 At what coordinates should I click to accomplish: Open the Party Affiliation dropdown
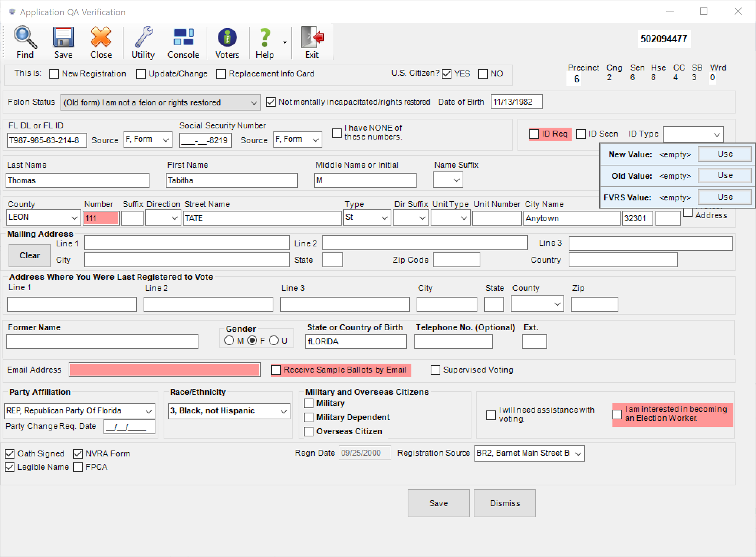[x=148, y=411]
